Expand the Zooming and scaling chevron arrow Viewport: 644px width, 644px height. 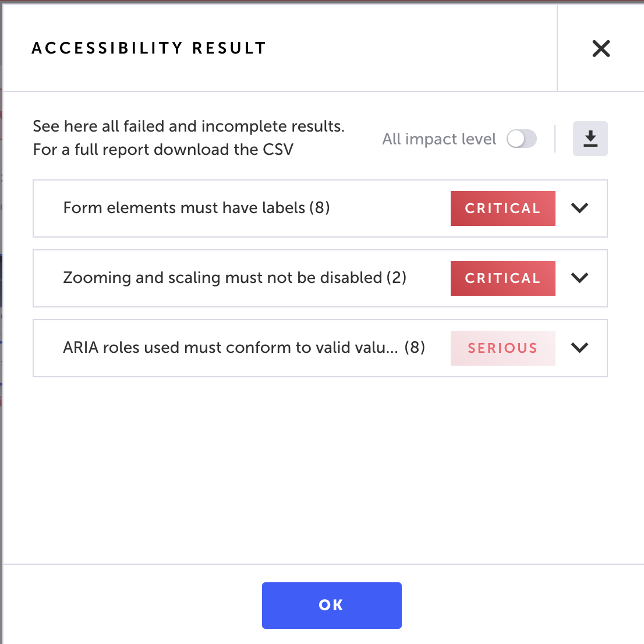click(579, 278)
